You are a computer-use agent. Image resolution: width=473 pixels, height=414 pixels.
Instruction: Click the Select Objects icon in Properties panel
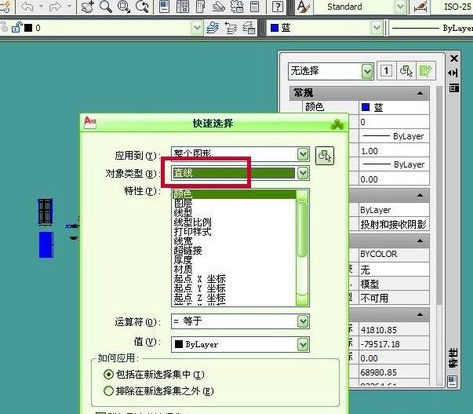click(x=406, y=71)
